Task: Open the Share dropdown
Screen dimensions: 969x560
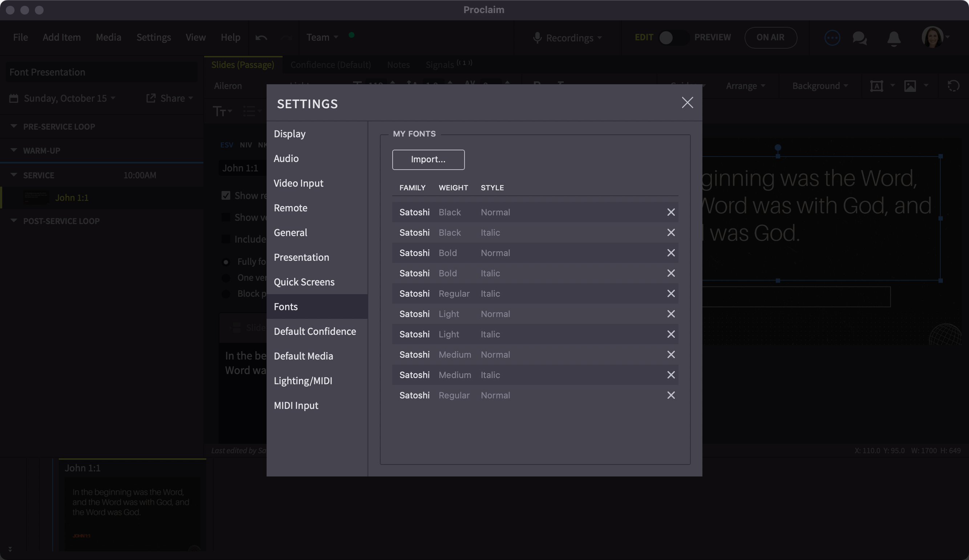Action: pyautogui.click(x=170, y=98)
